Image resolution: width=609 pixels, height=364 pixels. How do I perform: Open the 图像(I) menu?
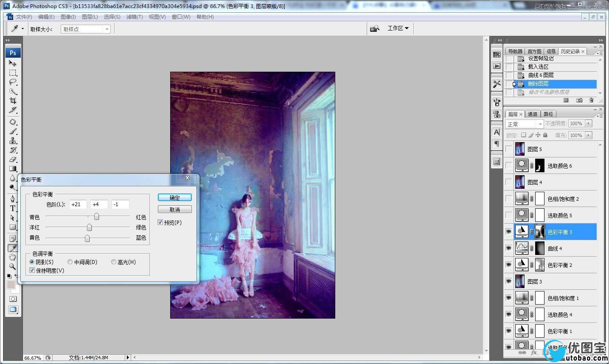(x=68, y=17)
